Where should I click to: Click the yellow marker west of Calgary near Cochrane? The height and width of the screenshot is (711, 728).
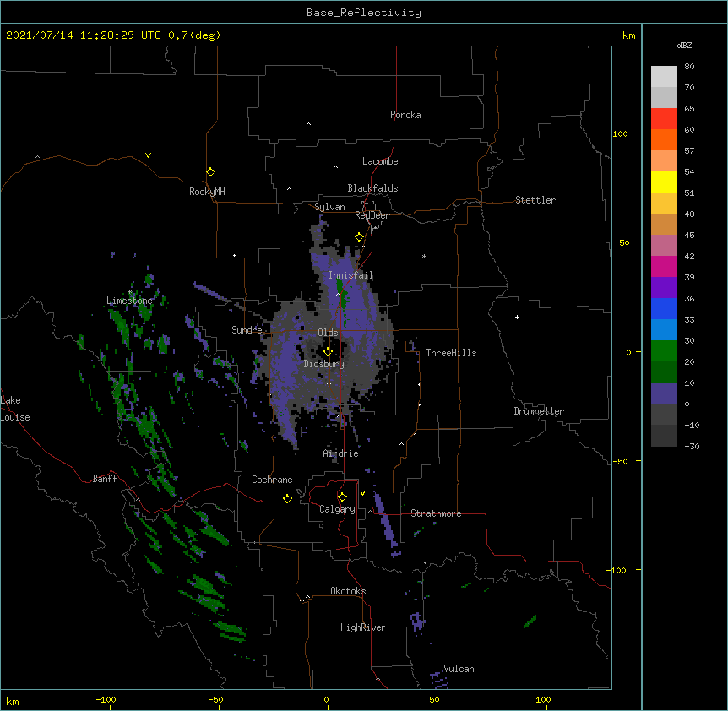pos(287,498)
